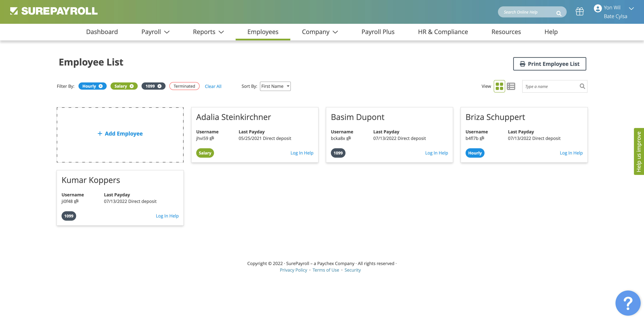Viewport: 644px width, 319px height.
Task: Expand the Payroll menu chevron
Action: coord(168,32)
